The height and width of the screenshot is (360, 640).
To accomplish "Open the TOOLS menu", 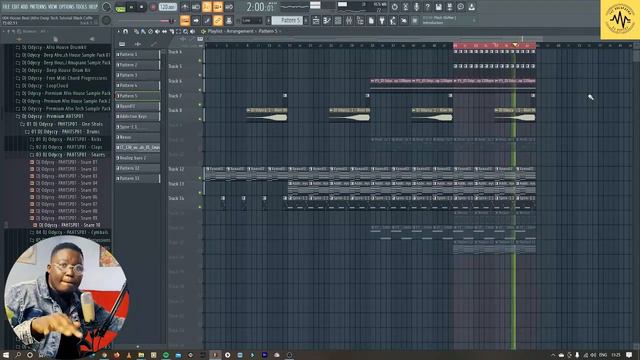I will click(x=82, y=7).
